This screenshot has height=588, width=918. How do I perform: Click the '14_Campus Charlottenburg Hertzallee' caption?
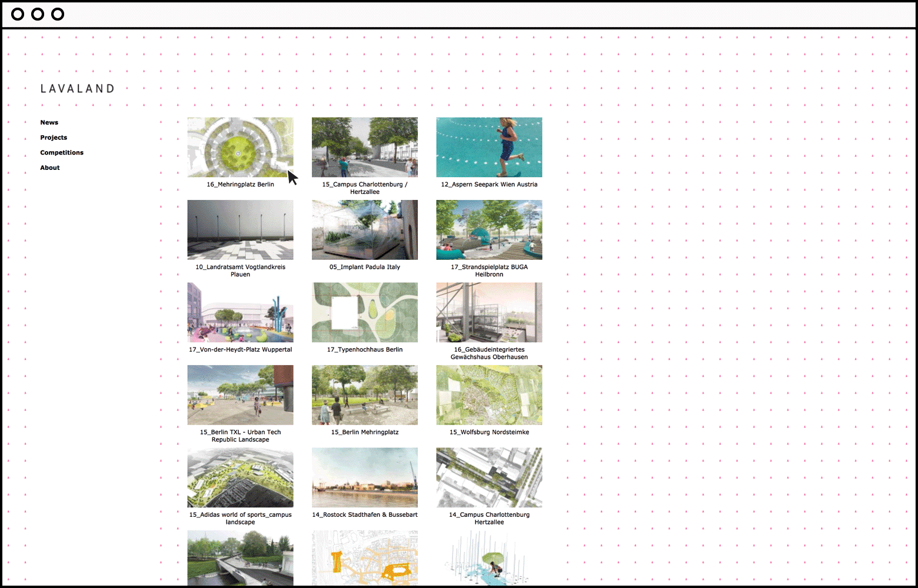coord(489,519)
